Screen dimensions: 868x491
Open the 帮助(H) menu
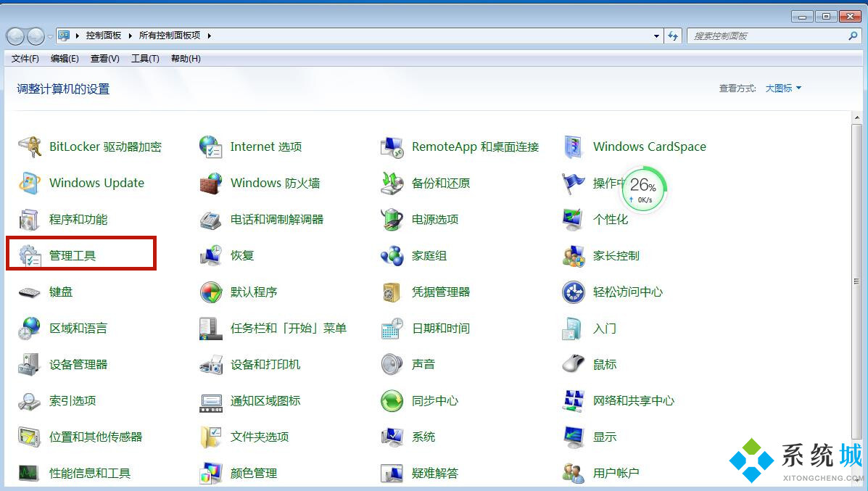186,59
